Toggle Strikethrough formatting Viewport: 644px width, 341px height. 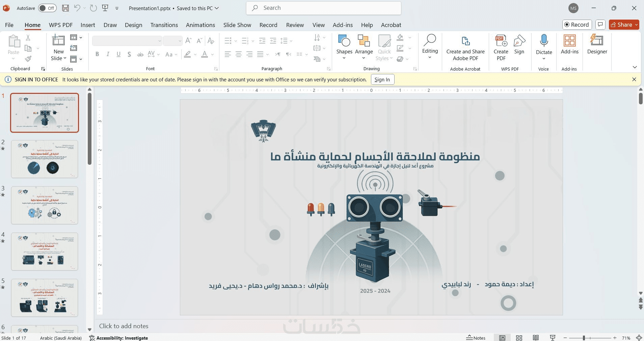pyautogui.click(x=140, y=54)
